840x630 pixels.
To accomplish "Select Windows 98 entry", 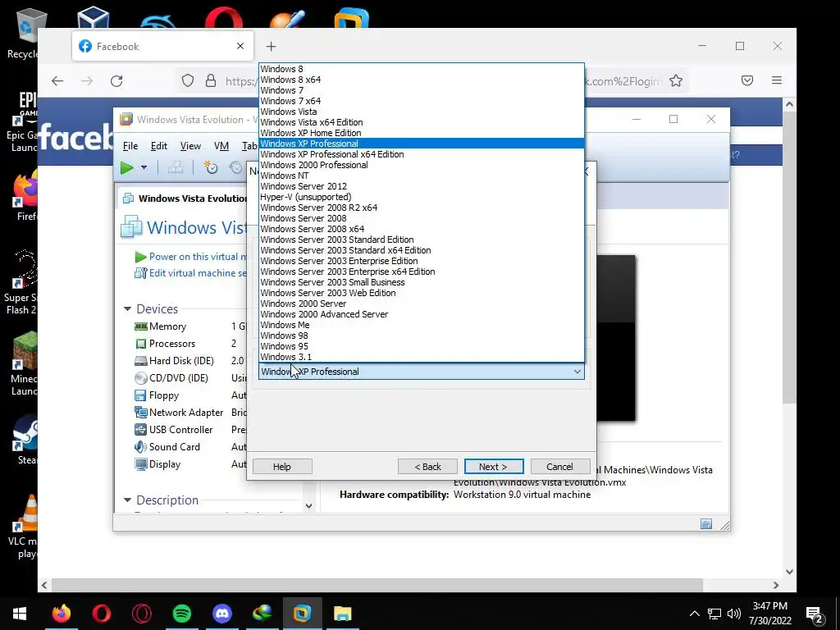I will pyautogui.click(x=421, y=336).
